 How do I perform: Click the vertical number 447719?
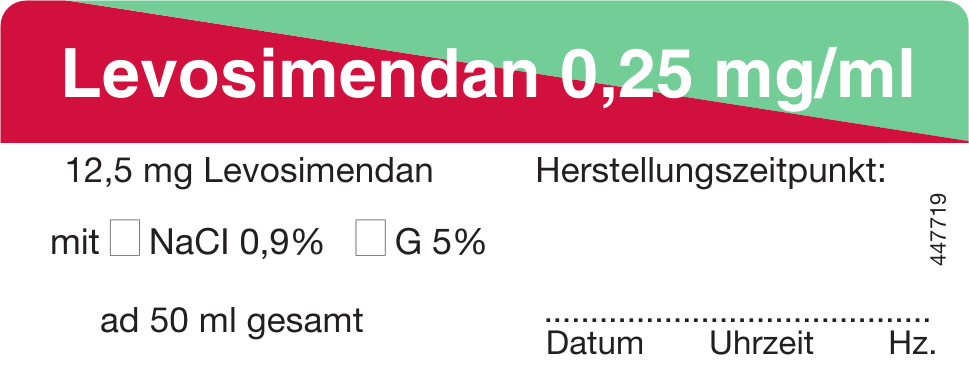937,230
